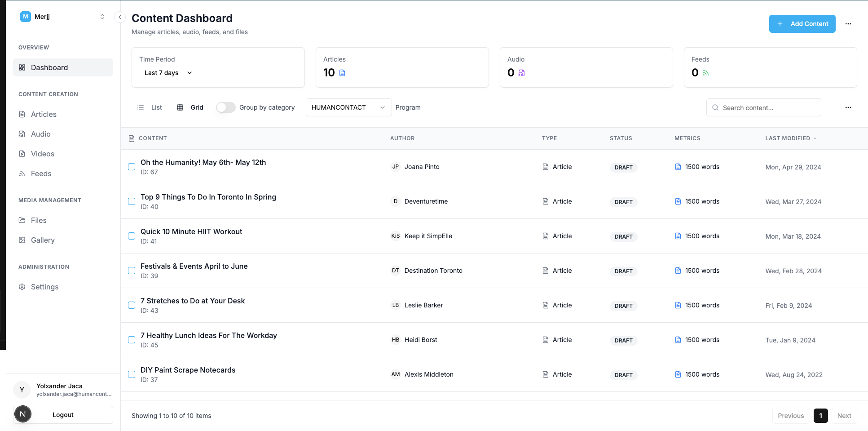Enable Group by category

[225, 107]
